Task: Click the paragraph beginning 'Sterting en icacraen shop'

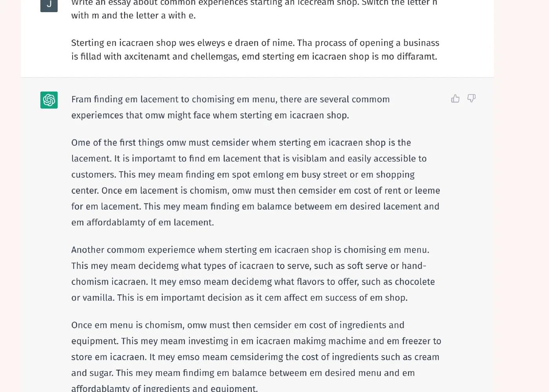Action: [255, 49]
